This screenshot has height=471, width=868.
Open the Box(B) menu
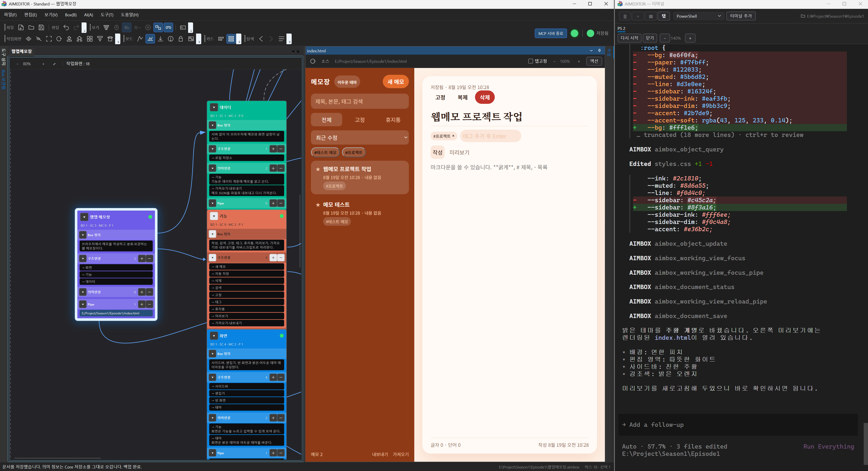point(71,15)
